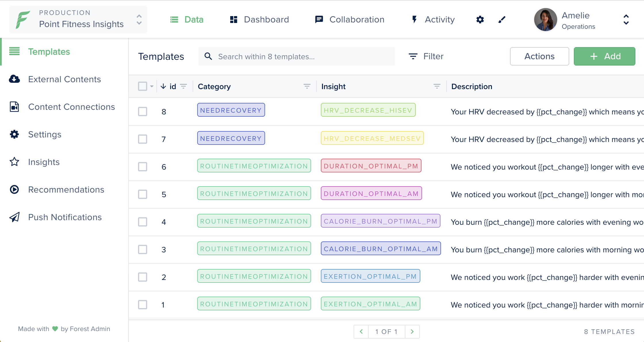Toggle checkbox for template row 3
Viewport: 644px width, 342px height.
click(x=143, y=249)
